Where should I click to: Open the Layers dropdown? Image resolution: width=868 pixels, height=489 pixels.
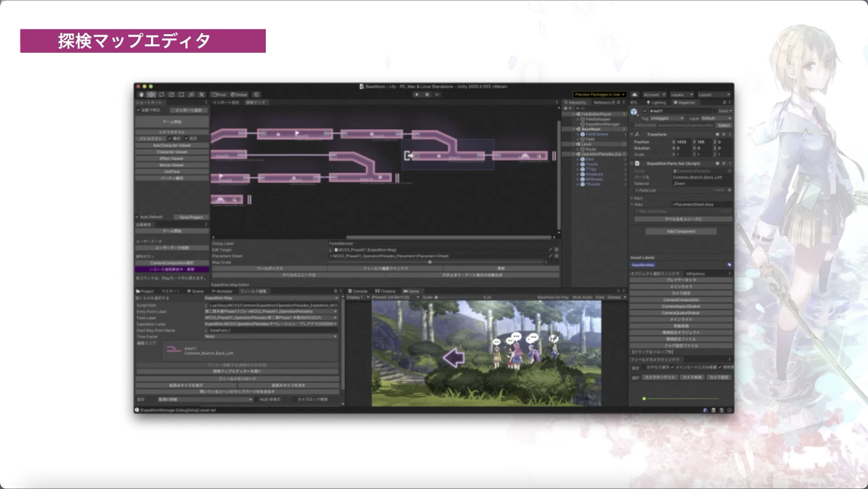click(681, 95)
